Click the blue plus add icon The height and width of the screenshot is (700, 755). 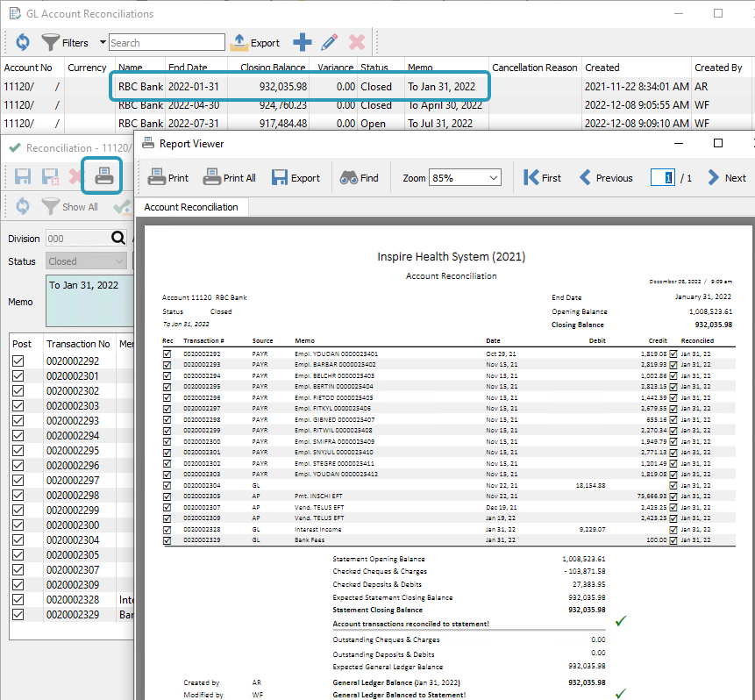click(x=303, y=42)
